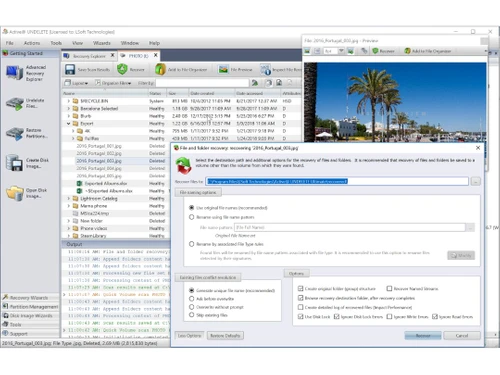Click the Undelete Files sidebar icon
This screenshot has width=500, height=375.
tap(15, 103)
